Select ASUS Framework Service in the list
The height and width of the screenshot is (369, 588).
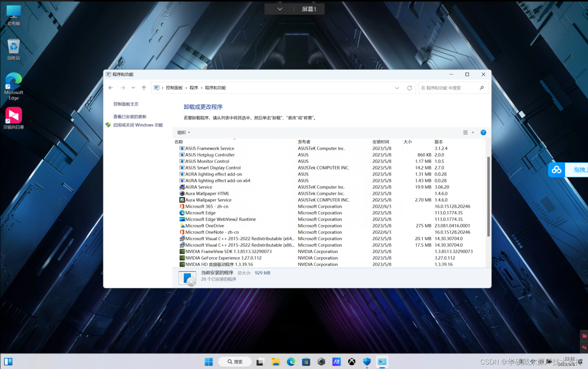coord(210,148)
